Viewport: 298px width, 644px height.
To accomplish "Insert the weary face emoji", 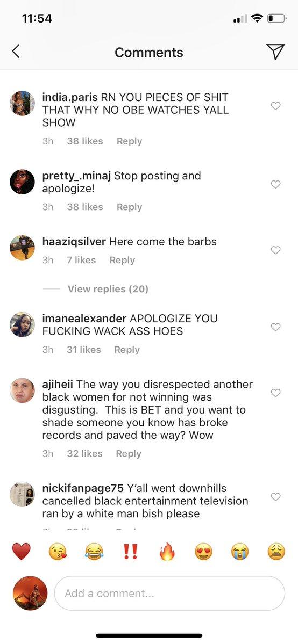I will click(276, 552).
